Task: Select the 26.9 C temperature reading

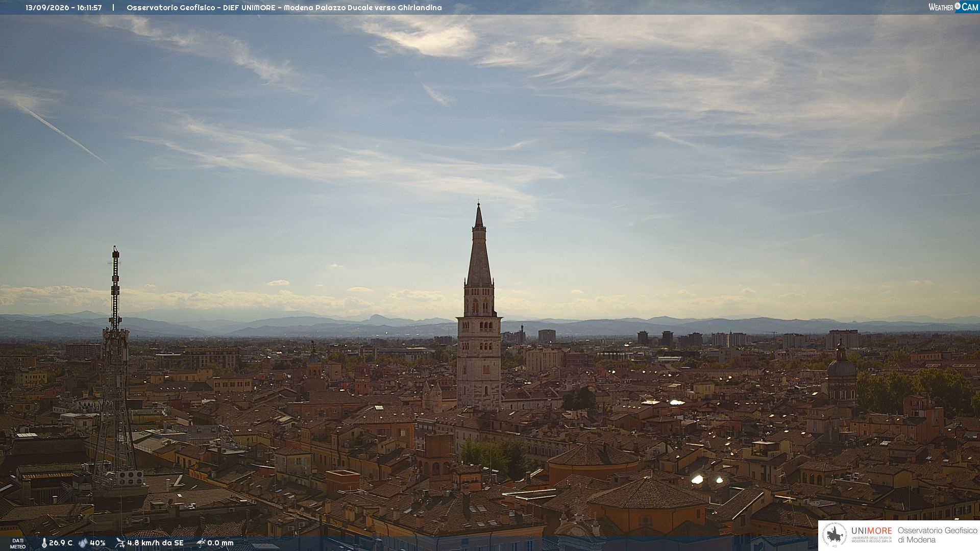Action: (61, 543)
